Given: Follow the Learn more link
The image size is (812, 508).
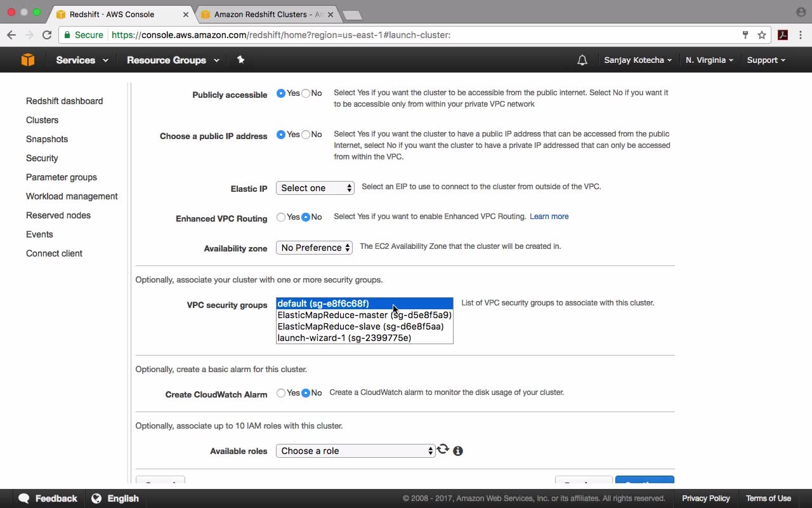Looking at the screenshot, I should coord(549,217).
